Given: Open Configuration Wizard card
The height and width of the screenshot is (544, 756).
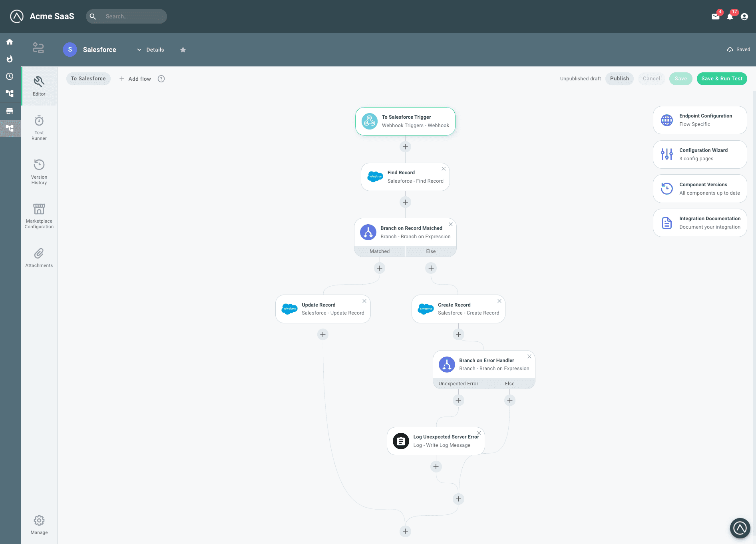Looking at the screenshot, I should tap(700, 154).
